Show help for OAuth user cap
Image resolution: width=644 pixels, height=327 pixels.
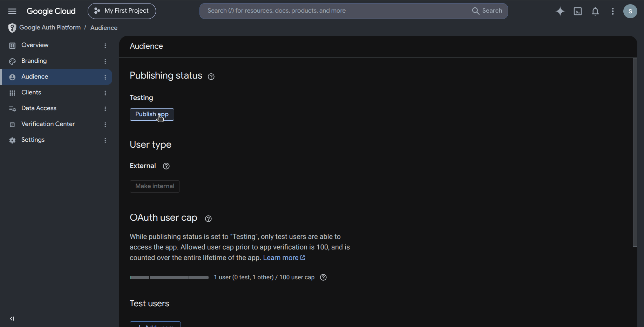click(208, 219)
